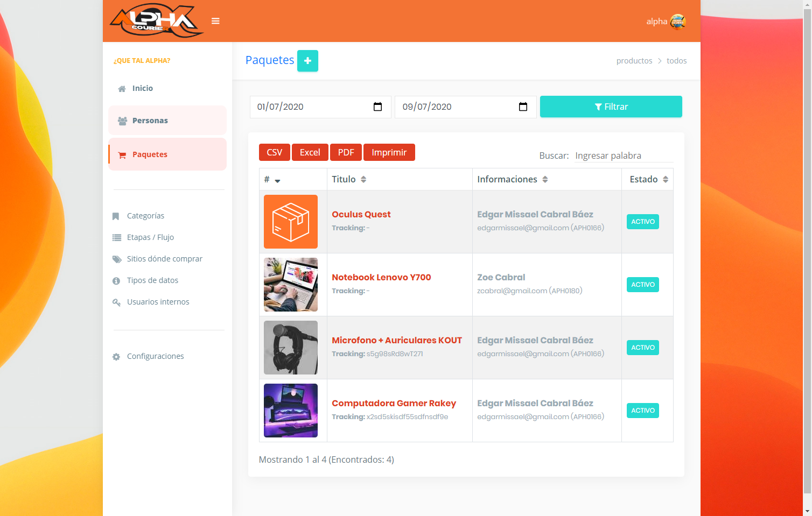Screen dimensions: 812x516
Task: Open the Notebook Lenovo Y700 package link
Action: pyautogui.click(x=381, y=277)
